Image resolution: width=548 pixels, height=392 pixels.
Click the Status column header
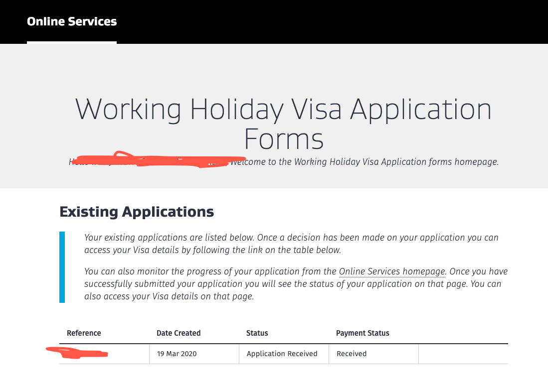257,333
